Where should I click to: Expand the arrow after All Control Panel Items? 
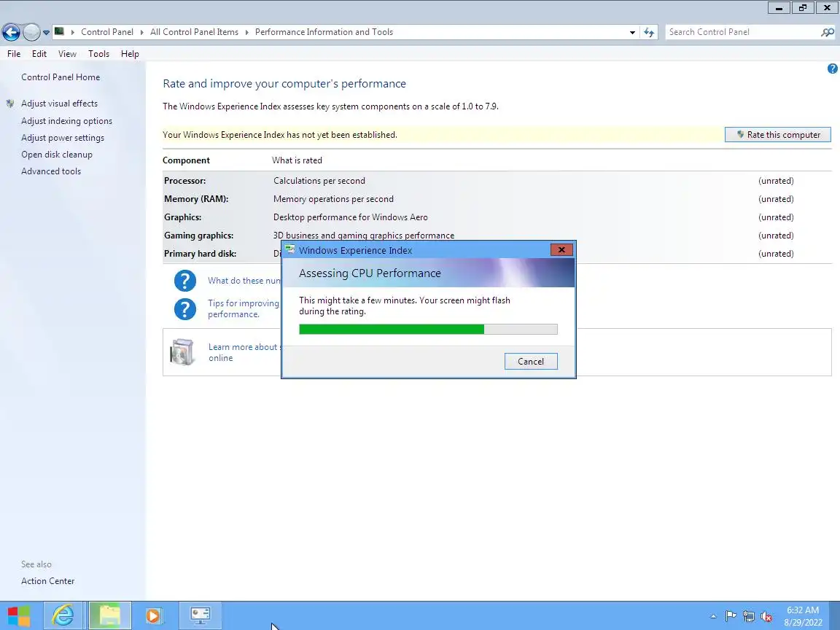click(247, 32)
